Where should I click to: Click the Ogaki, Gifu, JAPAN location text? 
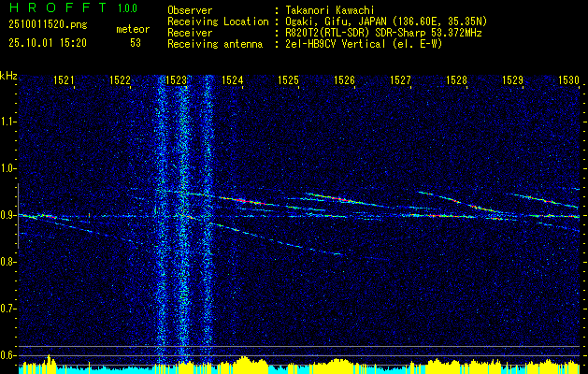(386, 22)
